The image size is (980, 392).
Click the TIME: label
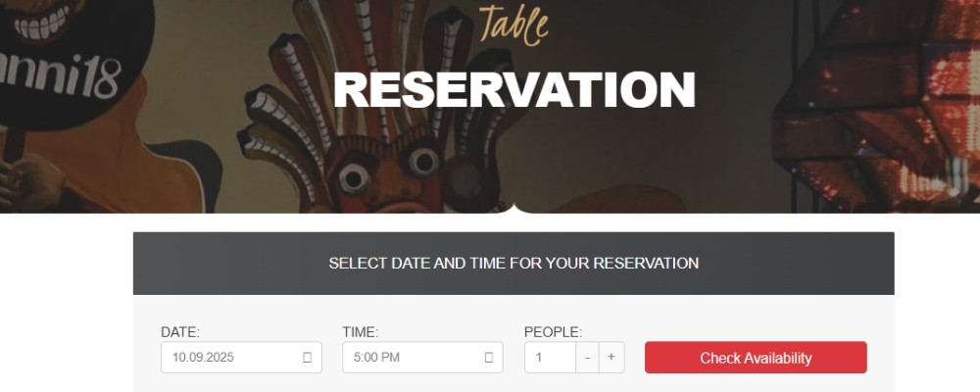[361, 332]
